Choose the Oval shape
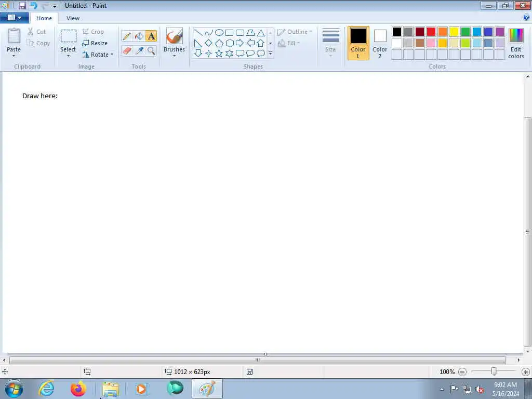Viewport: 532px width, 399px height. click(x=219, y=33)
